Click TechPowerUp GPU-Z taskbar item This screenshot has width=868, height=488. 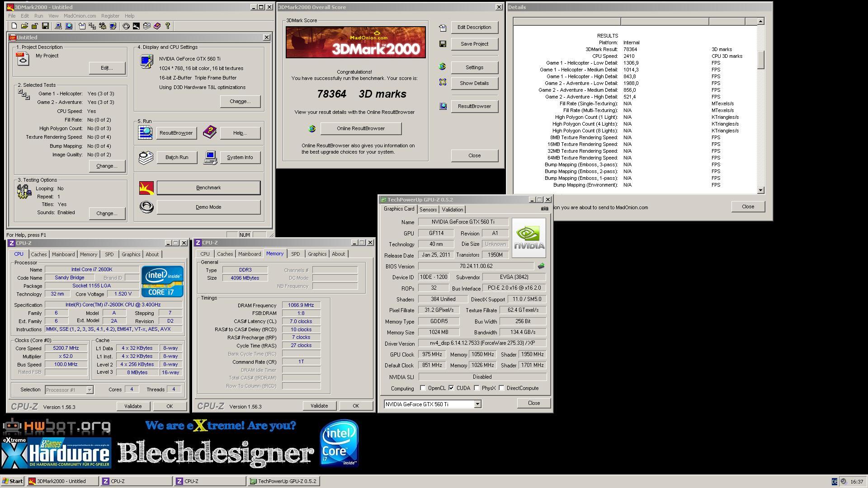[284, 481]
